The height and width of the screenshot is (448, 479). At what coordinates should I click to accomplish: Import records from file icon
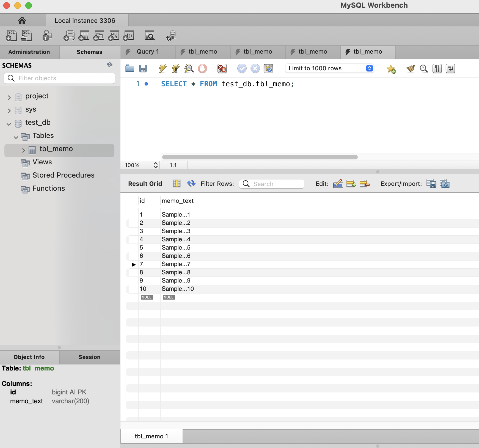point(445,183)
